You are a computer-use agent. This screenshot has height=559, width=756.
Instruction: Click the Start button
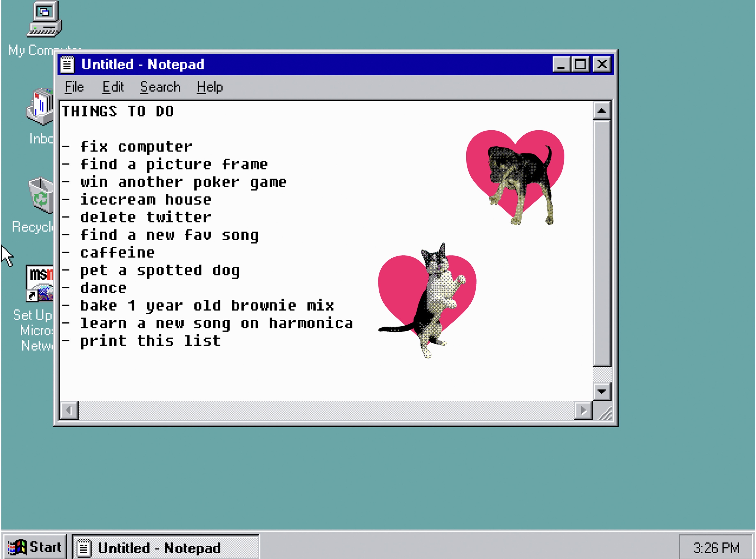point(35,547)
